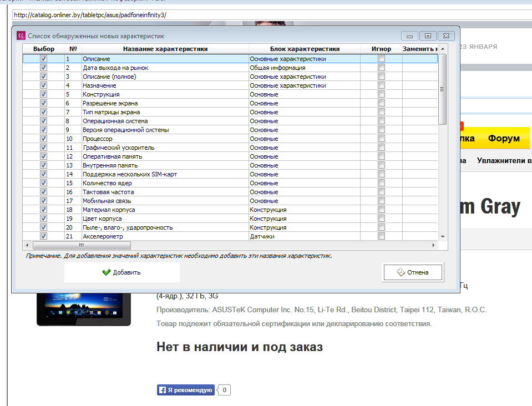Click the dialog window app icon
This screenshot has width=532, height=406.
[21, 35]
